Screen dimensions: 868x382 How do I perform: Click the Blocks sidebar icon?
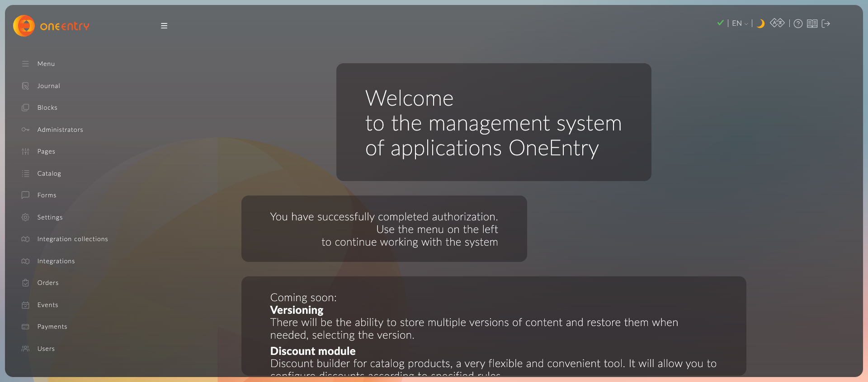(25, 107)
